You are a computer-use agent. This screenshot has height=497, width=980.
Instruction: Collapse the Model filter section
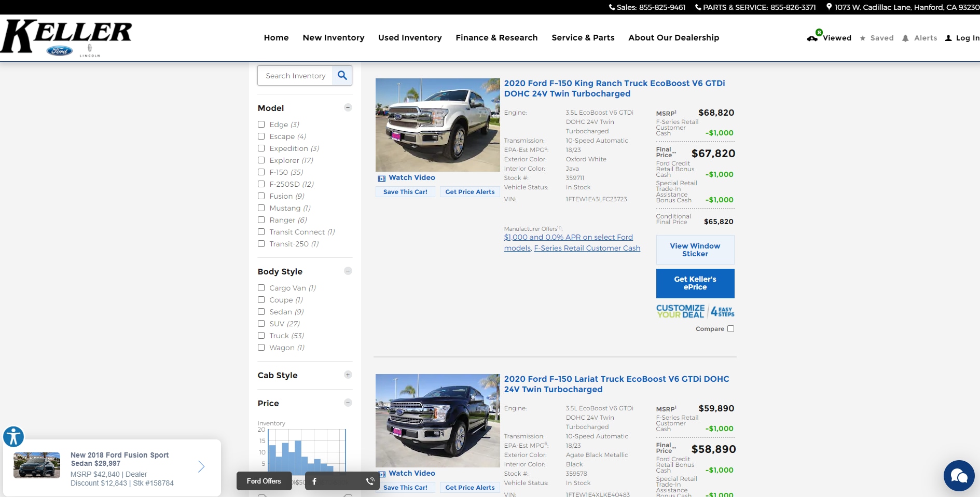click(348, 107)
